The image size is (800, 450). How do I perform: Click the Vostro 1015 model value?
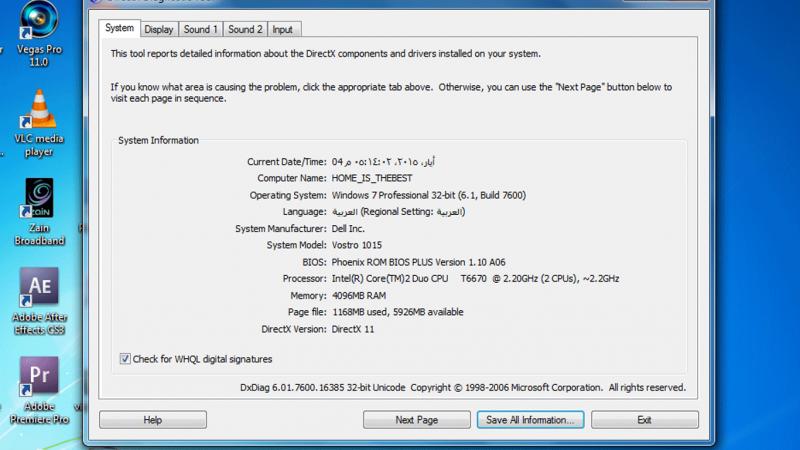357,245
